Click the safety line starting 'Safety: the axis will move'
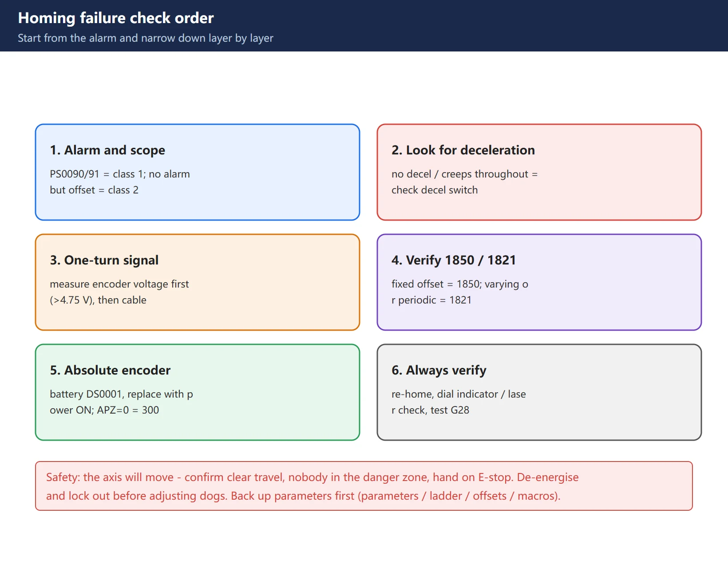 313,477
